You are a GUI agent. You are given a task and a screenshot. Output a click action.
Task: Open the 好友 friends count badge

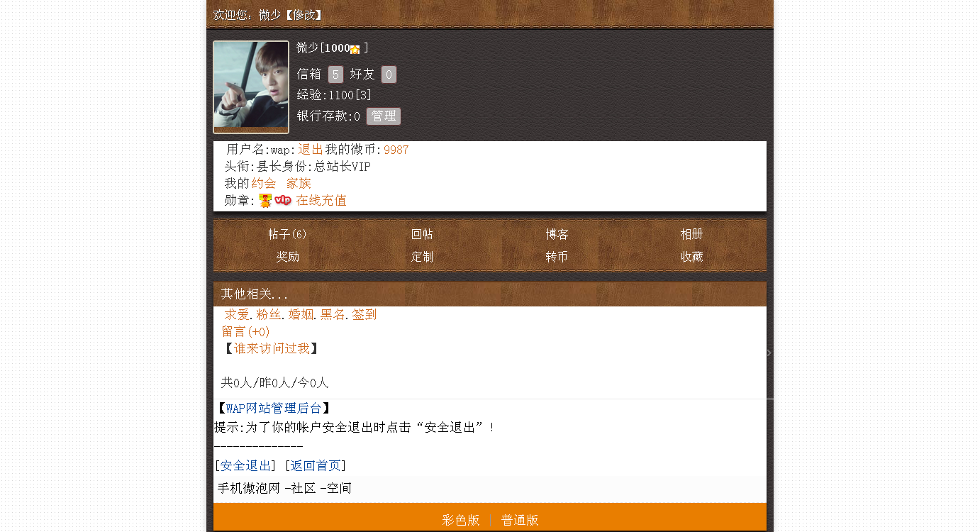pos(389,74)
